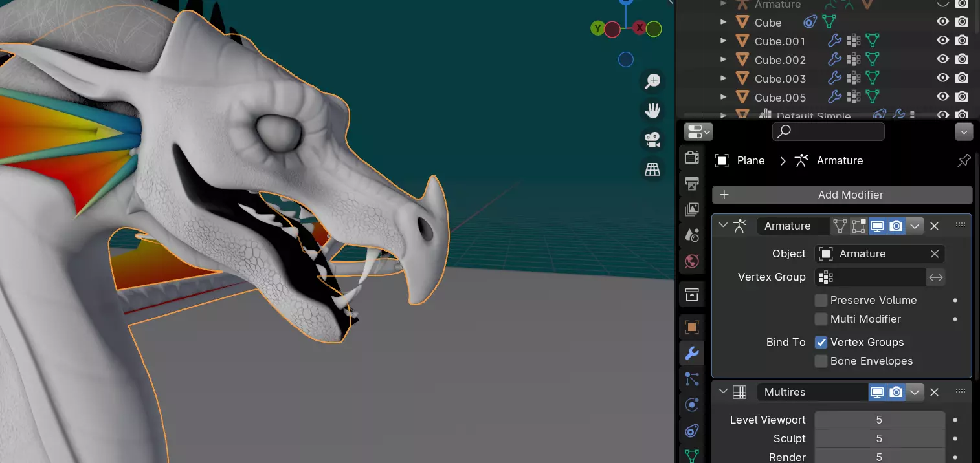This screenshot has height=463, width=980.
Task: Toggle Multires modifier viewport display
Action: tap(878, 392)
